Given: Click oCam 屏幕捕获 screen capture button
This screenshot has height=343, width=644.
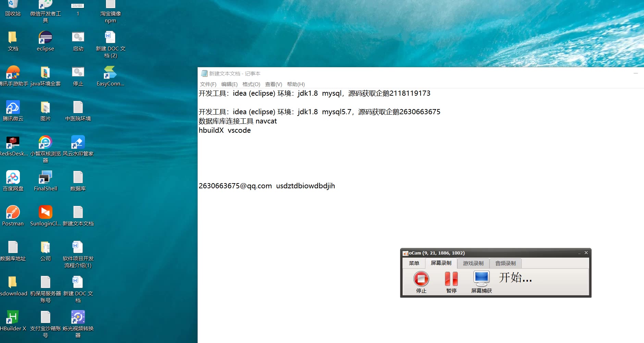Looking at the screenshot, I should [x=481, y=282].
